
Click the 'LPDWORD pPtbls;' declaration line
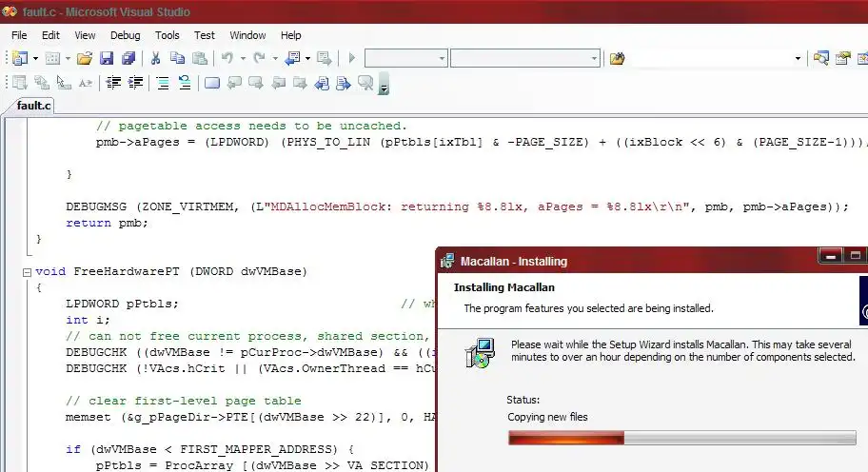[122, 304]
